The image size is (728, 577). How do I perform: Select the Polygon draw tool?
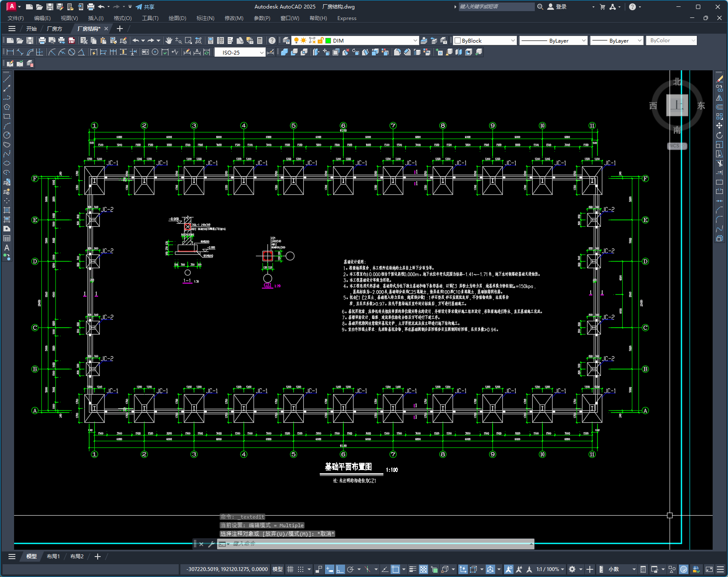coord(7,107)
